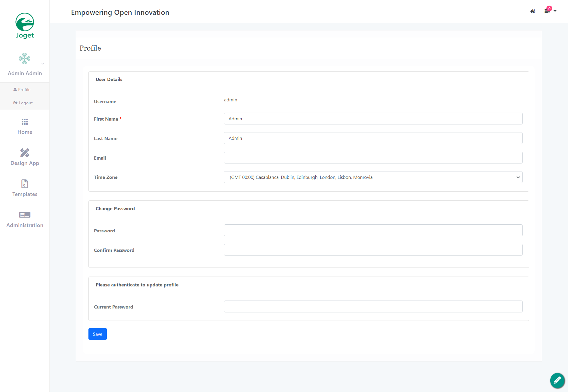Click into the Email input field
Viewport: 568px width, 392px height.
click(x=373, y=158)
